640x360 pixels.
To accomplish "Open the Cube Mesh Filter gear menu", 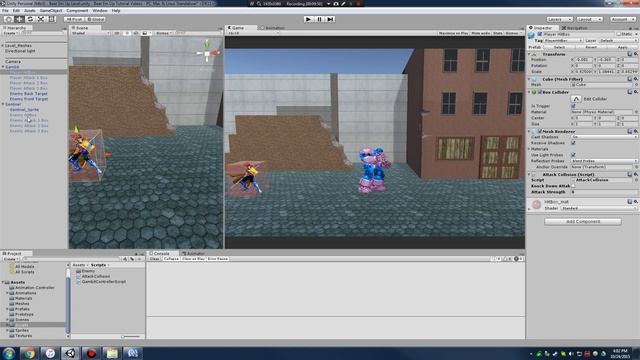I will coord(636,79).
